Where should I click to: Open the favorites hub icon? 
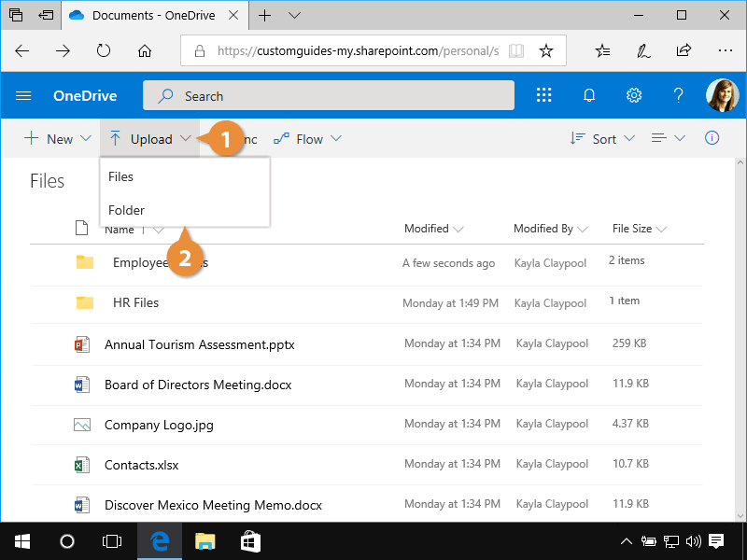(602, 50)
